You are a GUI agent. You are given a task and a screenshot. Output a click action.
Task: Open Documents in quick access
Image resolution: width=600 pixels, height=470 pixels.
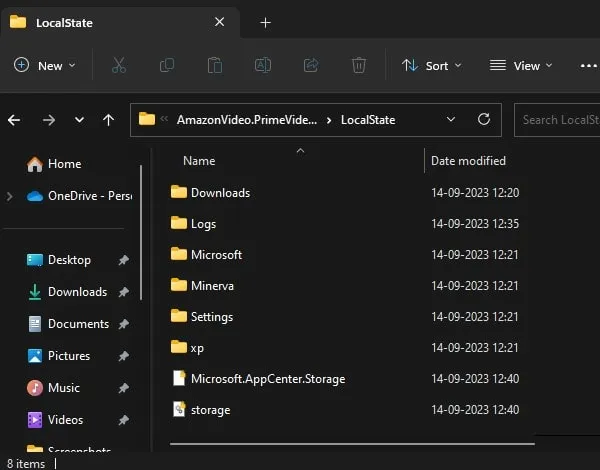[x=69, y=324]
